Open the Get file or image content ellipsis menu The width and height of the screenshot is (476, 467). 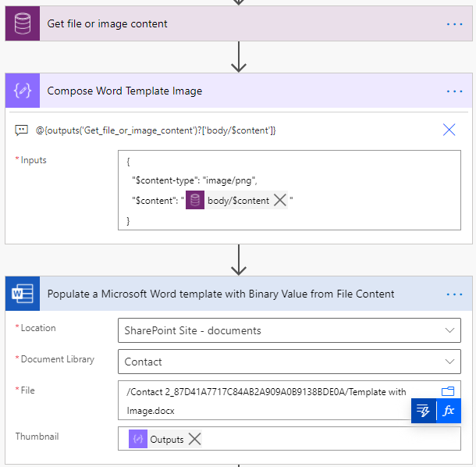point(455,24)
